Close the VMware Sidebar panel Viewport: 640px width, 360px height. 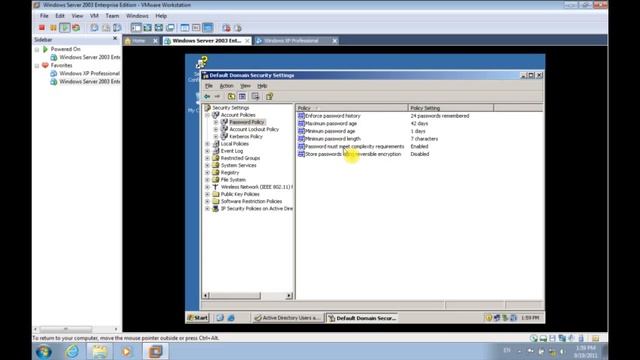tap(115, 38)
